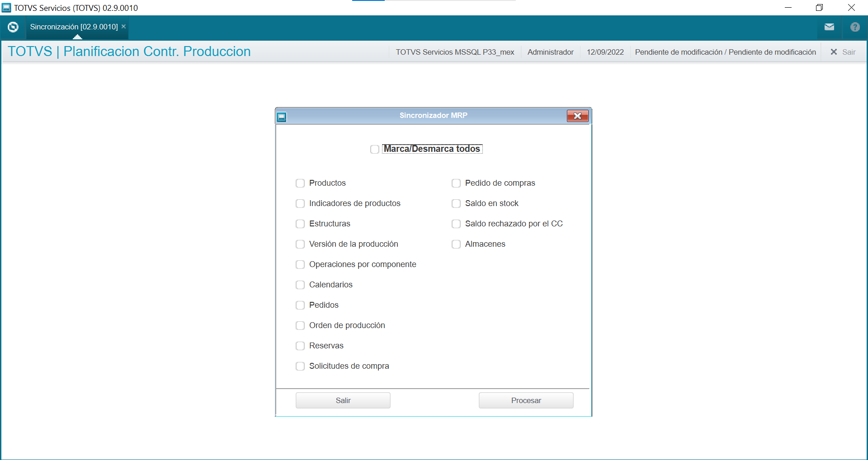
Task: Close the TOTVS Servicios main window
Action: (x=851, y=8)
